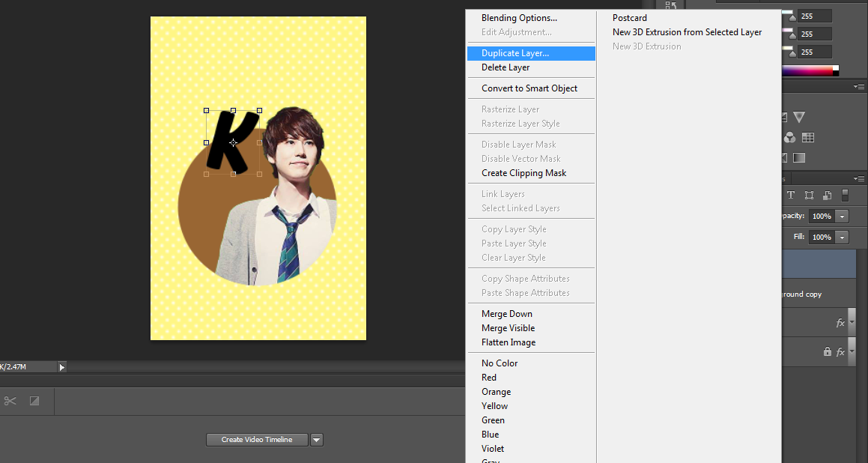This screenshot has height=463, width=868.
Task: Click the color spectrum ramp bar
Action: tap(807, 71)
